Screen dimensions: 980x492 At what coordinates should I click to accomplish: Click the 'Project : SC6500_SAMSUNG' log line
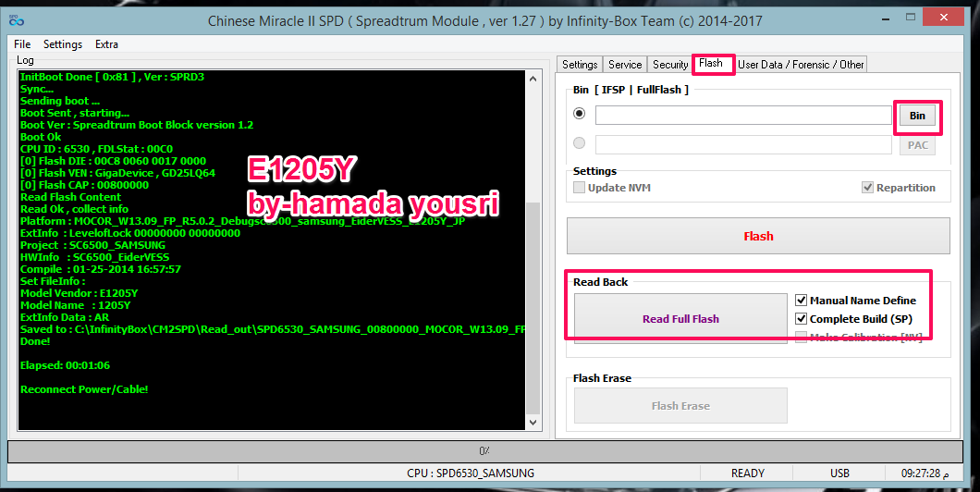click(x=92, y=245)
